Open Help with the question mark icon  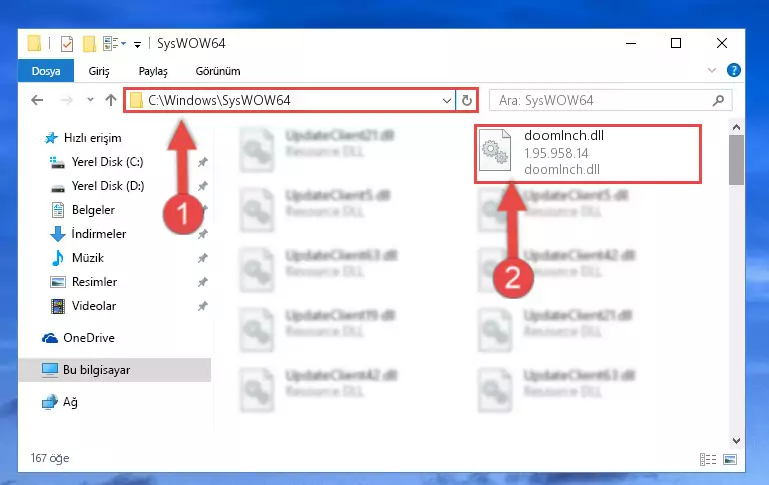click(x=734, y=70)
